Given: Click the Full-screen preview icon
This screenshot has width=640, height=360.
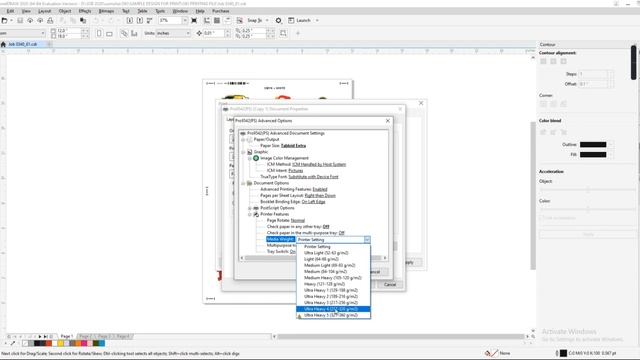Looking at the screenshot, I should pyautogui.click(x=194, y=20).
